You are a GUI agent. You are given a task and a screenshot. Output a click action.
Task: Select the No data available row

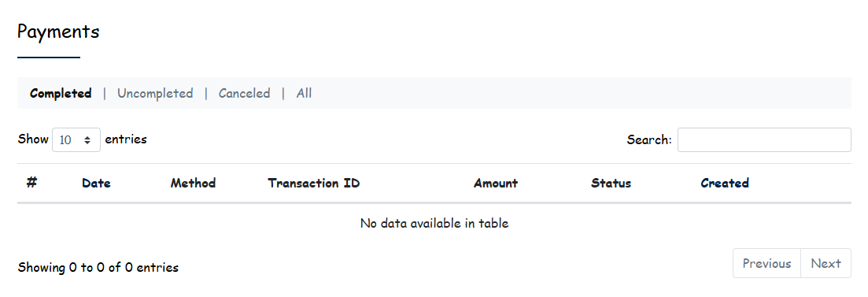(x=434, y=223)
